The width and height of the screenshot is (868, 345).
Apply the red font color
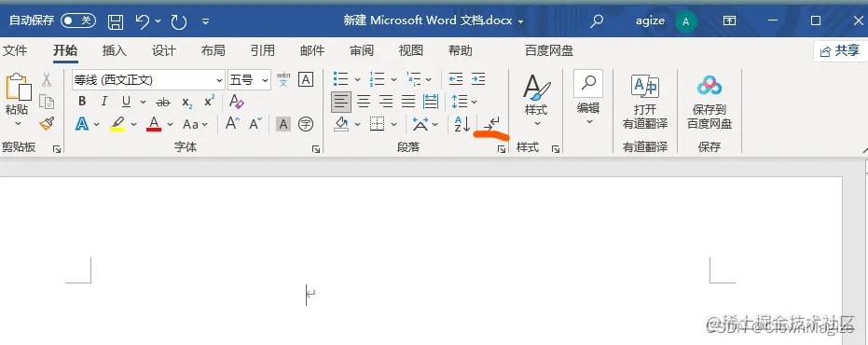(154, 124)
